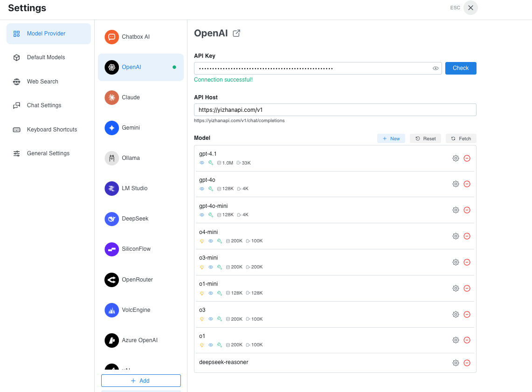The image size is (532, 392).
Task: Open settings gear for o1
Action: (456, 340)
